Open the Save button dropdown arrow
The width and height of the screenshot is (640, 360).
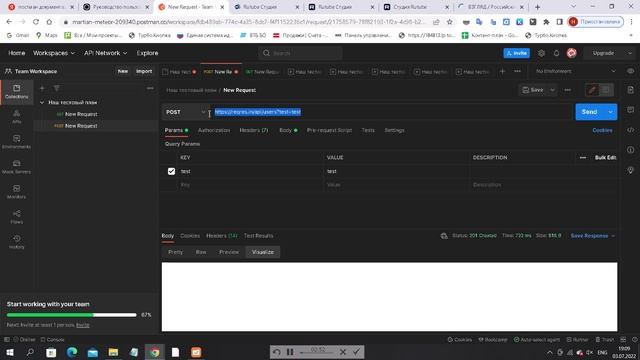tap(552, 90)
